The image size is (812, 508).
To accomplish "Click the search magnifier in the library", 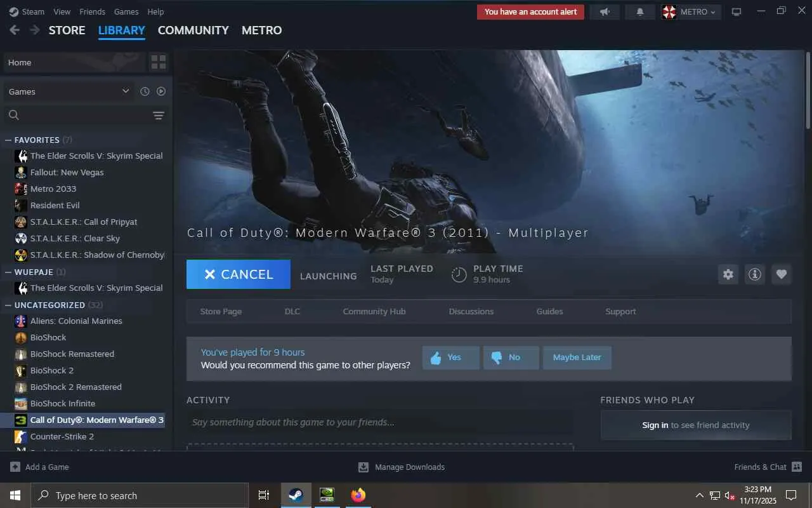I will pyautogui.click(x=14, y=115).
